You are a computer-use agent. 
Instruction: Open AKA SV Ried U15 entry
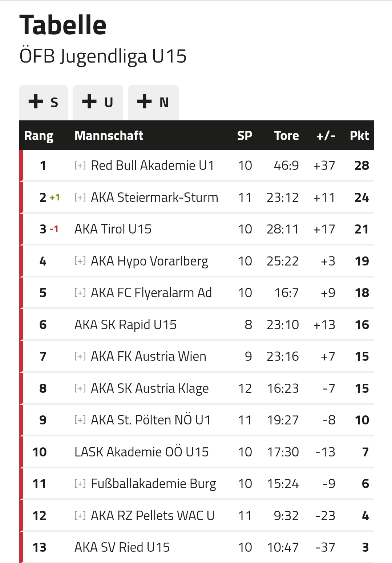[x=122, y=547]
